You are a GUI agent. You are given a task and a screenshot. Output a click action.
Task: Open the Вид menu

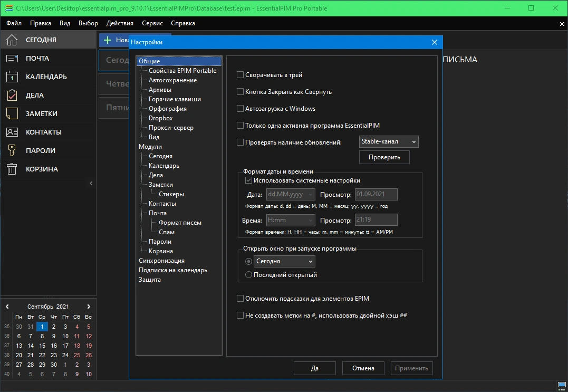65,23
